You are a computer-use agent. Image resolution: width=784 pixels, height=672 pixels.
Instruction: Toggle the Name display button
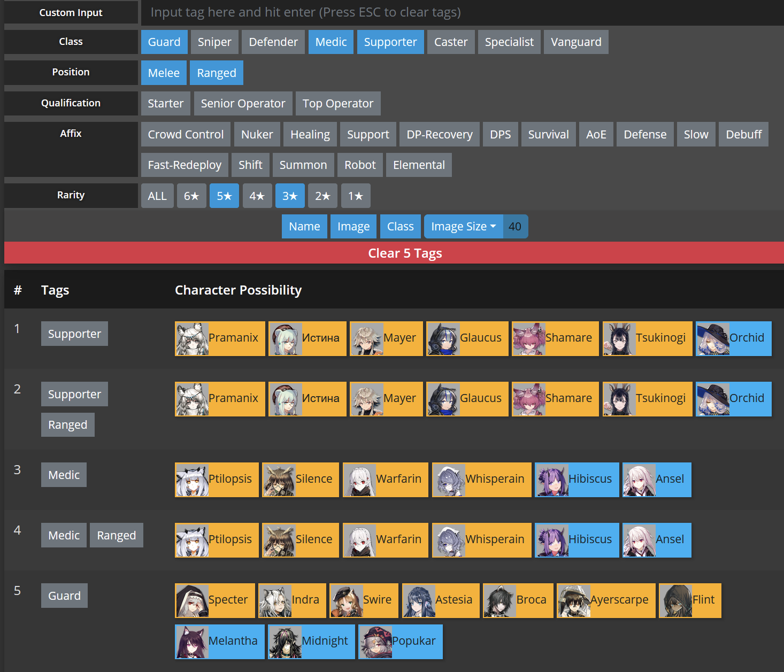pos(304,227)
